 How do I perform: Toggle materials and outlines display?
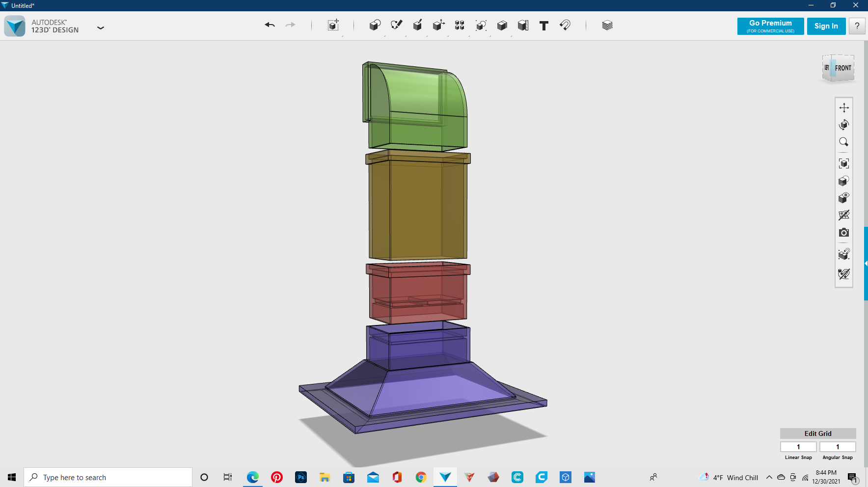tap(844, 254)
